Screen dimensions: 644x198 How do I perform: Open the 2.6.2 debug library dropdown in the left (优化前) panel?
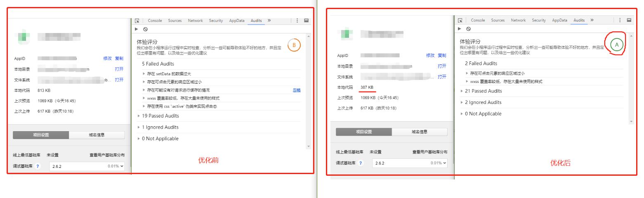pos(87,166)
